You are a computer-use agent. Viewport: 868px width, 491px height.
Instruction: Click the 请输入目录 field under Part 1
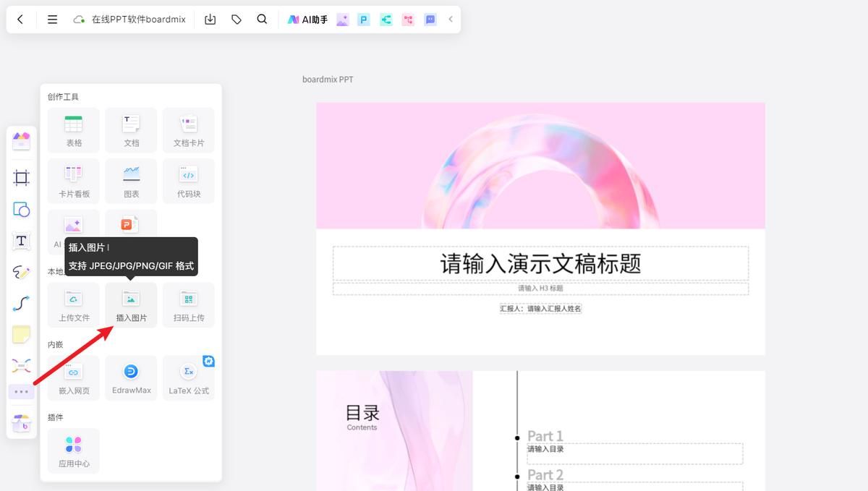(634, 454)
